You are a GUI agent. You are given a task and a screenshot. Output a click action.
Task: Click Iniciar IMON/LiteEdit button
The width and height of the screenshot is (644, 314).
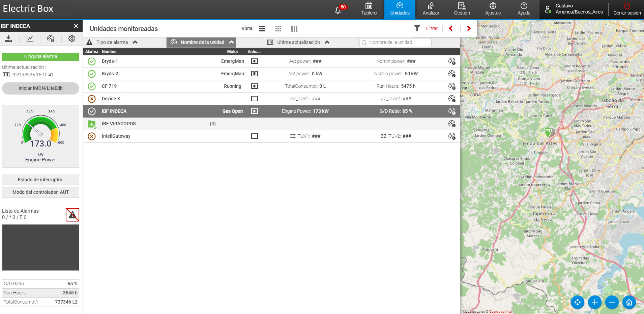point(40,88)
